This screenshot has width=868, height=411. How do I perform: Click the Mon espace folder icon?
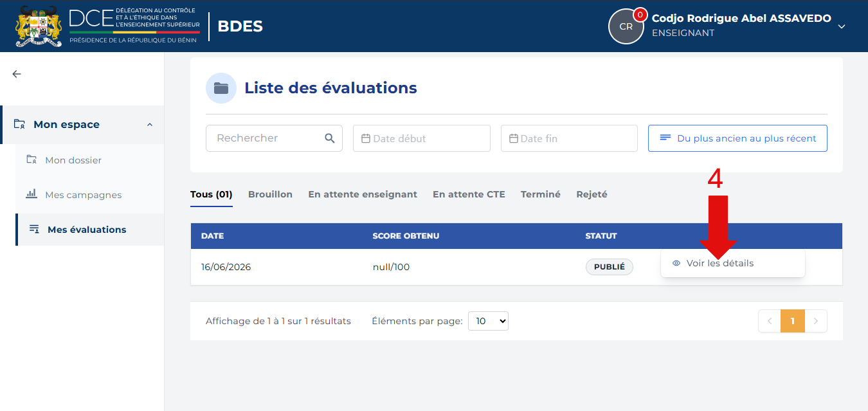20,124
